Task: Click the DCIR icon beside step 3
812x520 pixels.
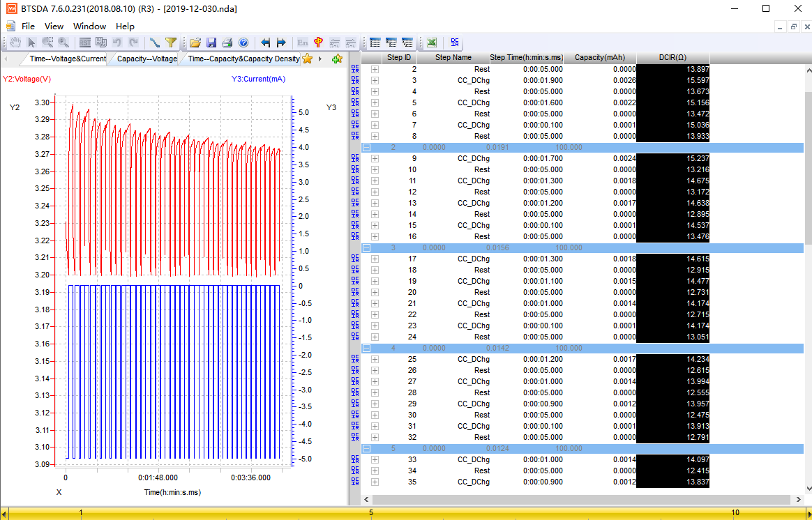Action: (355, 80)
